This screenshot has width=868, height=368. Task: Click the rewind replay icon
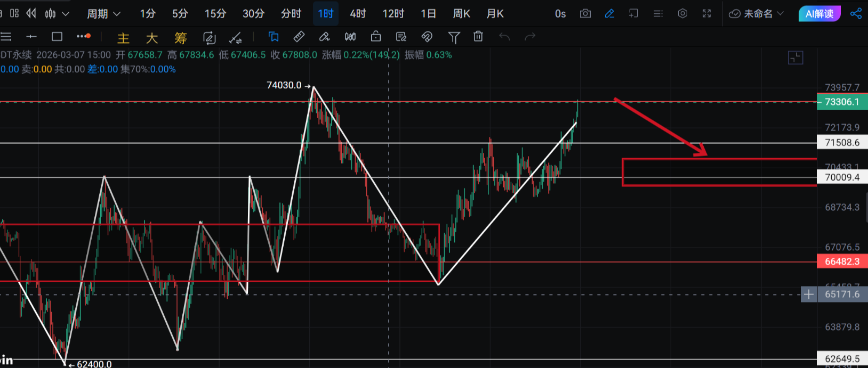[x=31, y=14]
